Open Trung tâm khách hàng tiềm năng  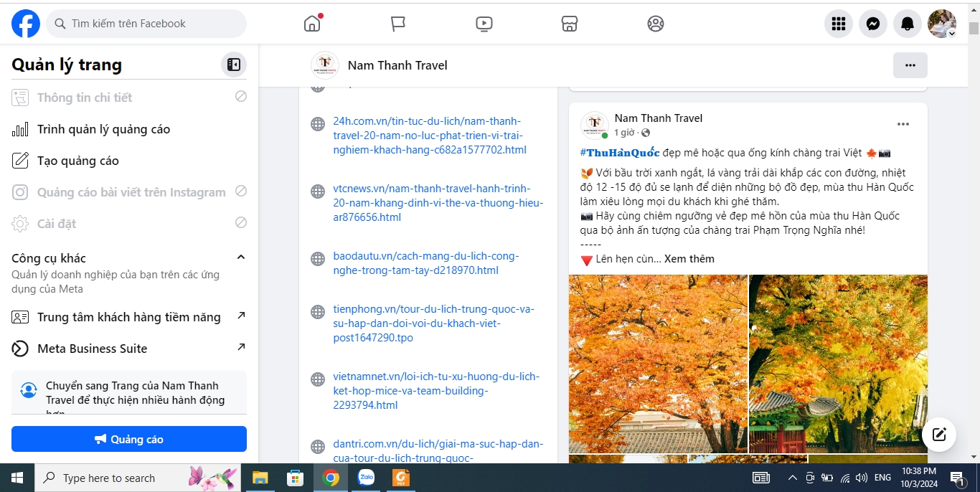[129, 317]
